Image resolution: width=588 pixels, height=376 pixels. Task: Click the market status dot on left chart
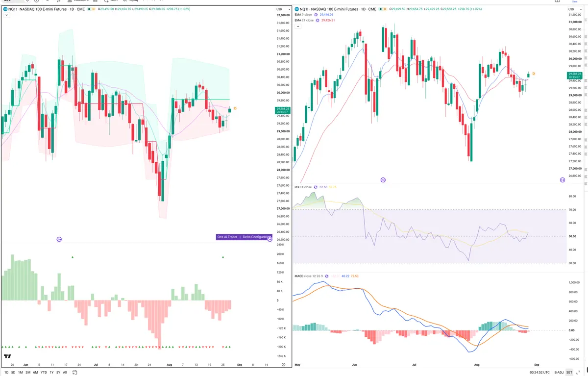(88, 9)
